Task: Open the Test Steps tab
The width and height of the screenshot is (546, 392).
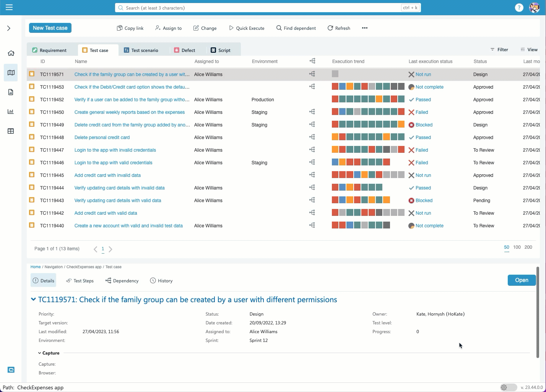Action: 80,281
